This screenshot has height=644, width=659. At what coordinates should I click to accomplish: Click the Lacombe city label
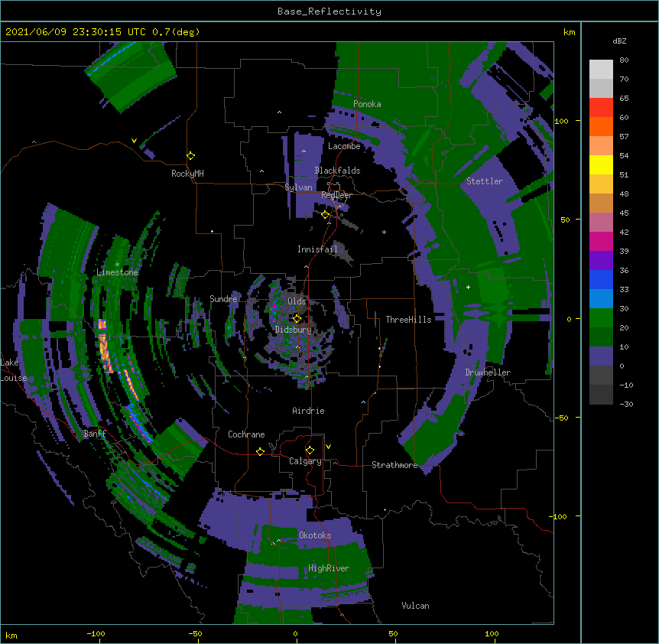344,146
